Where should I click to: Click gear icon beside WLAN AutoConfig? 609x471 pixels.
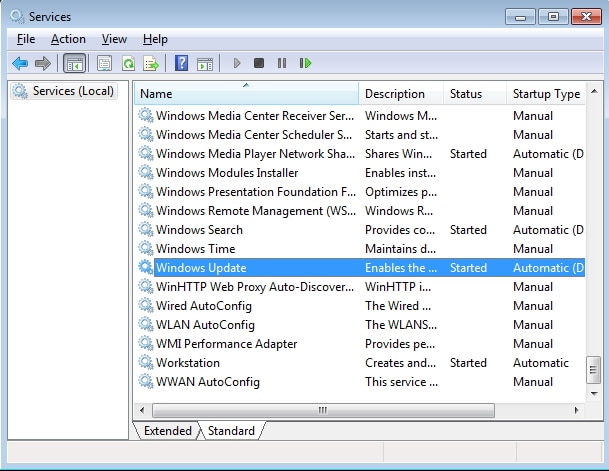146,324
